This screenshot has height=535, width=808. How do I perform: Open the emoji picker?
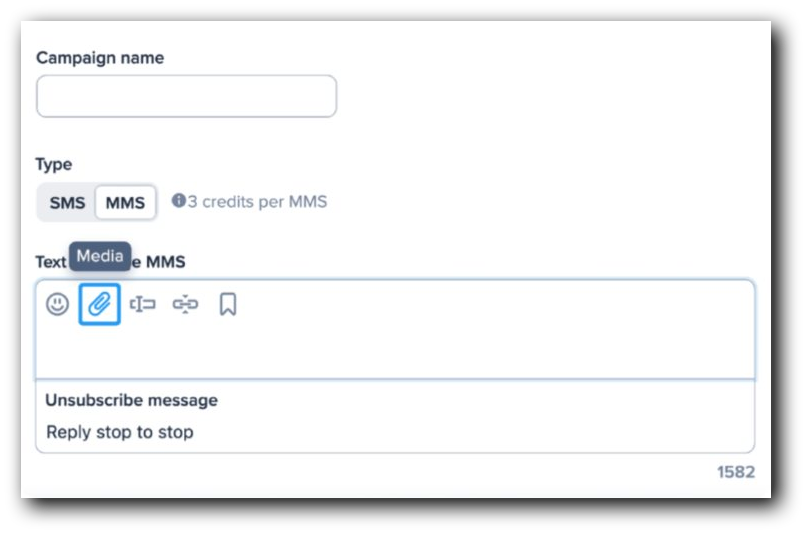(57, 305)
